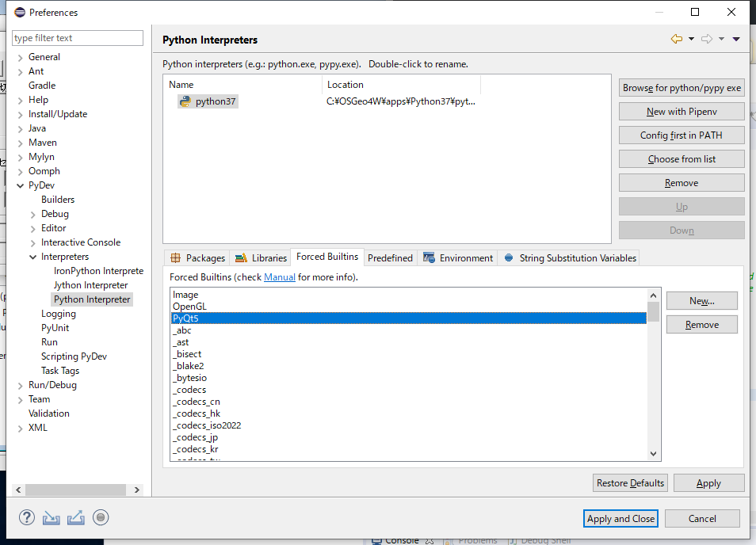Click the Environment tab's icon

tap(429, 257)
